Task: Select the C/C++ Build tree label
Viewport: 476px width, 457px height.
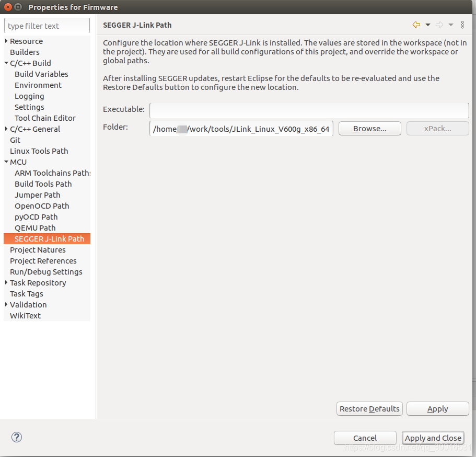Action: pos(30,63)
